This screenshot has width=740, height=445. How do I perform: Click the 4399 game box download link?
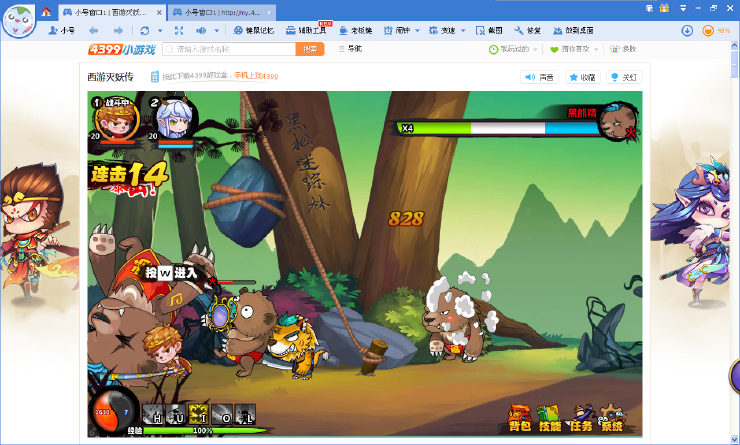point(195,76)
